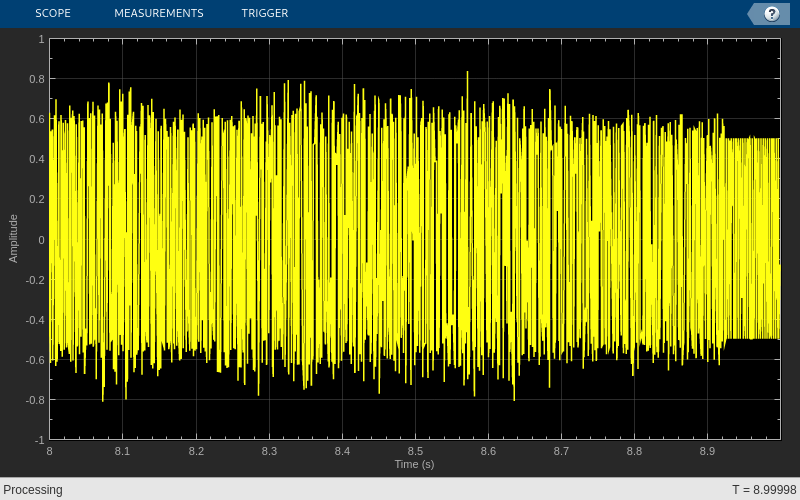Click the Time (s) x-axis label
Viewport: 800px width, 500px height.
pyautogui.click(x=414, y=464)
